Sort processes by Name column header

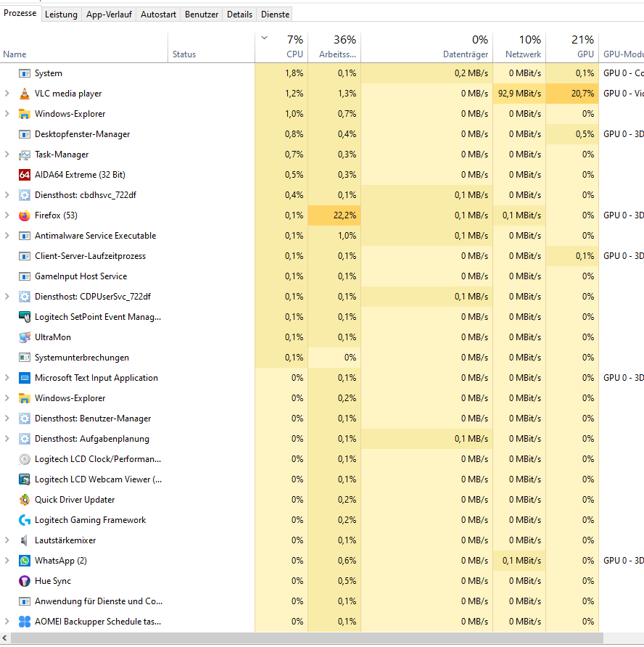pyautogui.click(x=83, y=47)
